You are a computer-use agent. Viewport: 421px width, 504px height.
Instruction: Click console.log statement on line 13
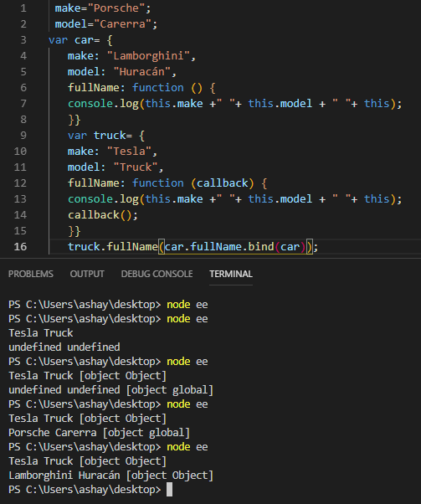pyautogui.click(x=235, y=199)
